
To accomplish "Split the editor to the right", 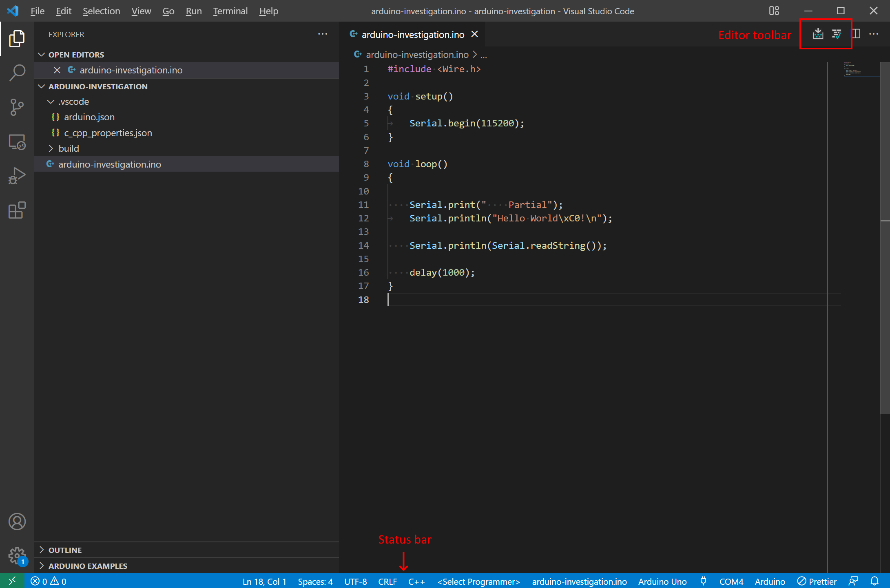I will click(856, 34).
